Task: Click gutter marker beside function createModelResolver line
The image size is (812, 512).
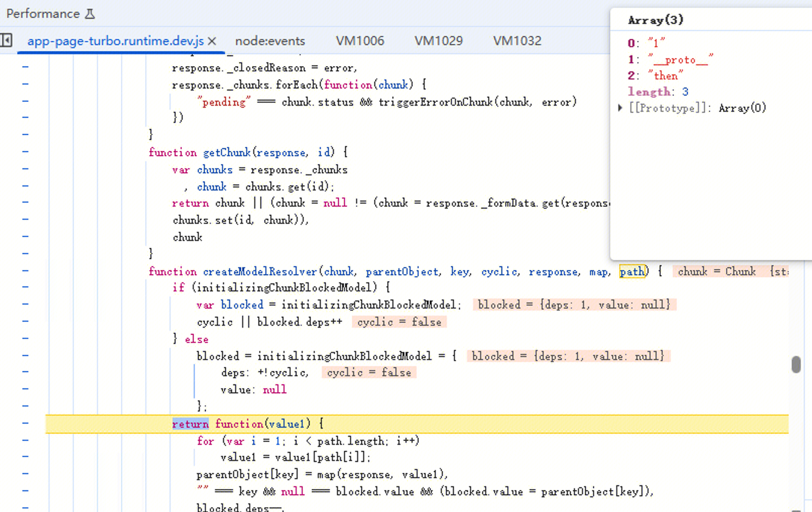Action: (x=25, y=271)
